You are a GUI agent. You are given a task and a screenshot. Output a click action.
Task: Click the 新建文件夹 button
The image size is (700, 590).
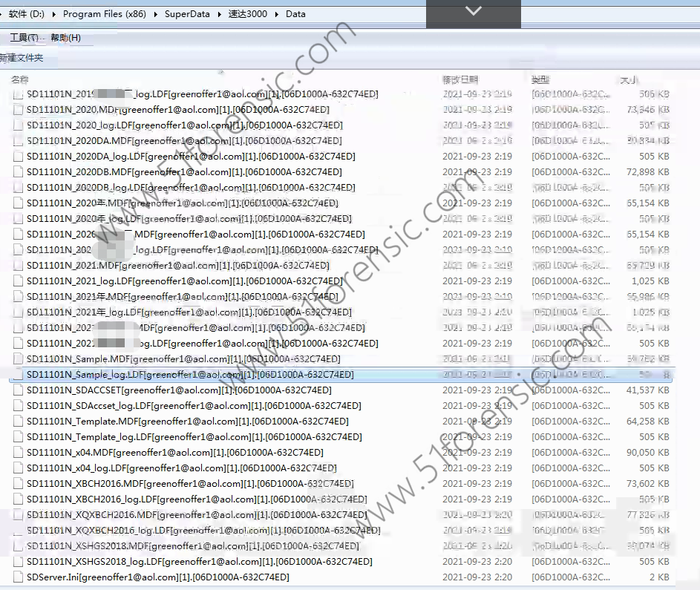(x=22, y=58)
